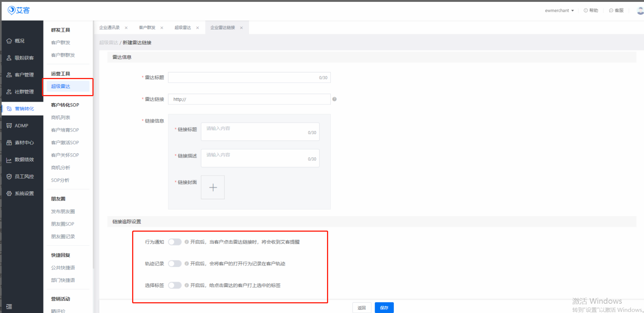
Task: Switch to the 企业通讯录 tab
Action: (109, 27)
